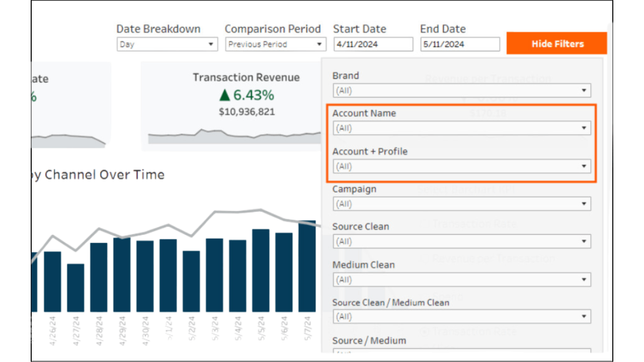The image size is (644, 362).
Task: Click the End Date input field
Action: pyautogui.click(x=460, y=44)
